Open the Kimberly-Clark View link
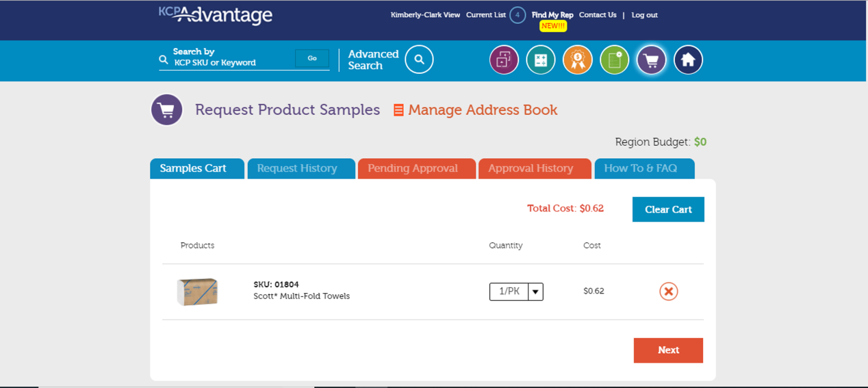Image resolution: width=868 pixels, height=388 pixels. pyautogui.click(x=425, y=15)
